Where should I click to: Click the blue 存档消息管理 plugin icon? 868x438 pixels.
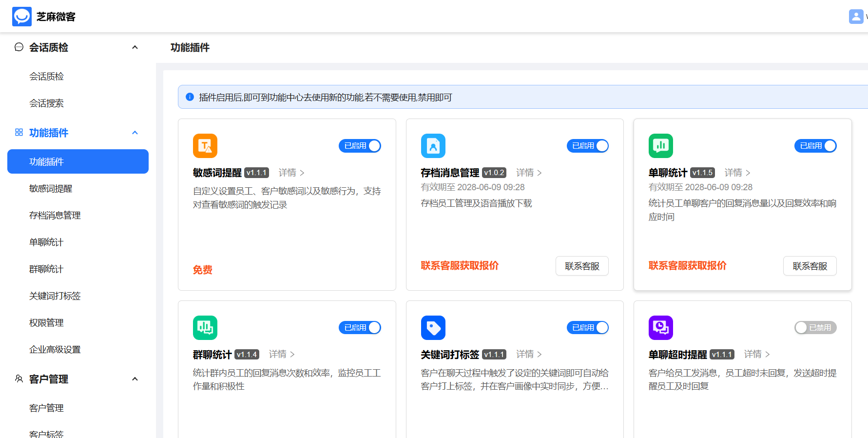pos(433,146)
